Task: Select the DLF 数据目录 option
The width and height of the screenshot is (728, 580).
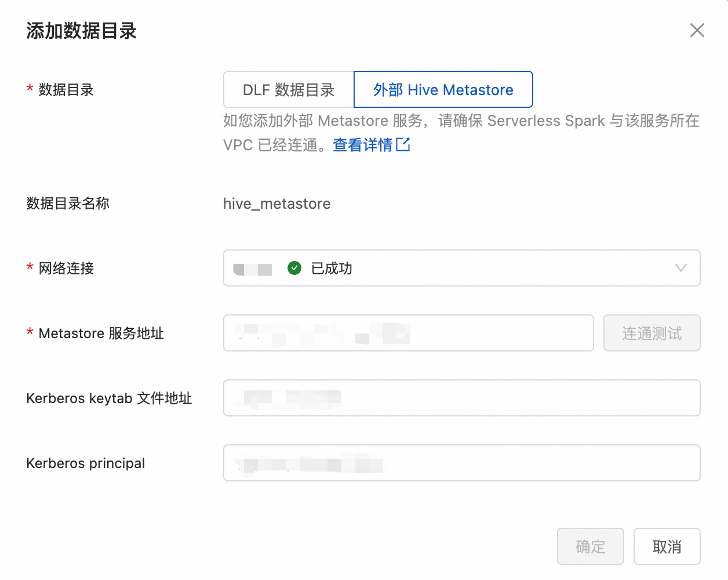Action: point(289,89)
